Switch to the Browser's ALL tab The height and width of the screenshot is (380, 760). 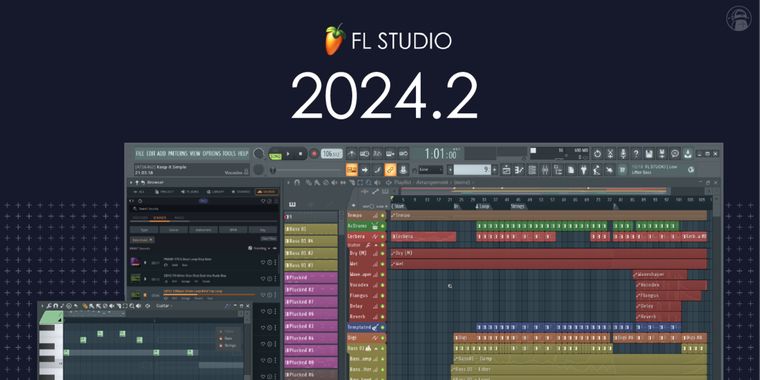point(138,192)
